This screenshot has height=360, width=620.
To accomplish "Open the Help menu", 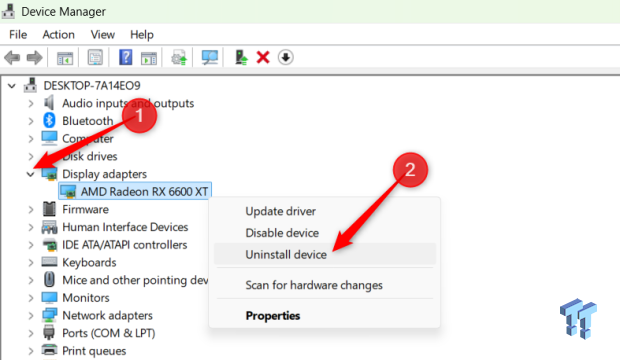I will (142, 35).
